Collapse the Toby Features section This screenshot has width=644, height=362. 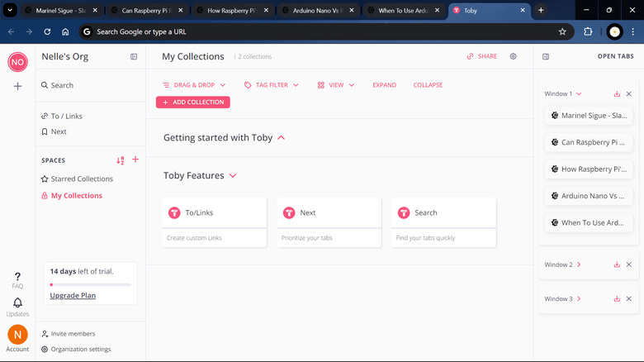pos(233,176)
